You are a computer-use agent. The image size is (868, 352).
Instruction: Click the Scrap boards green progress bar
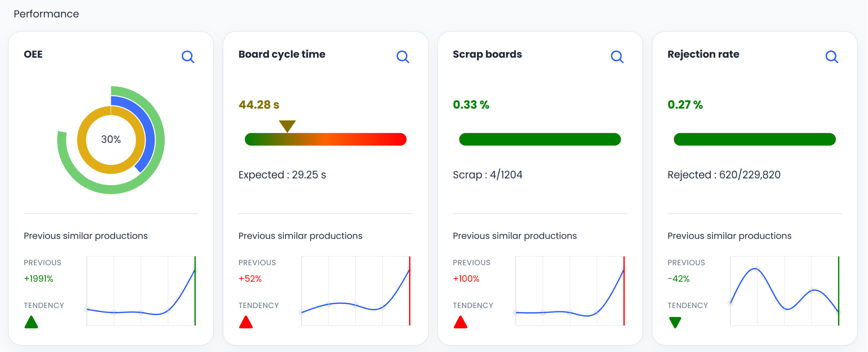pos(540,140)
